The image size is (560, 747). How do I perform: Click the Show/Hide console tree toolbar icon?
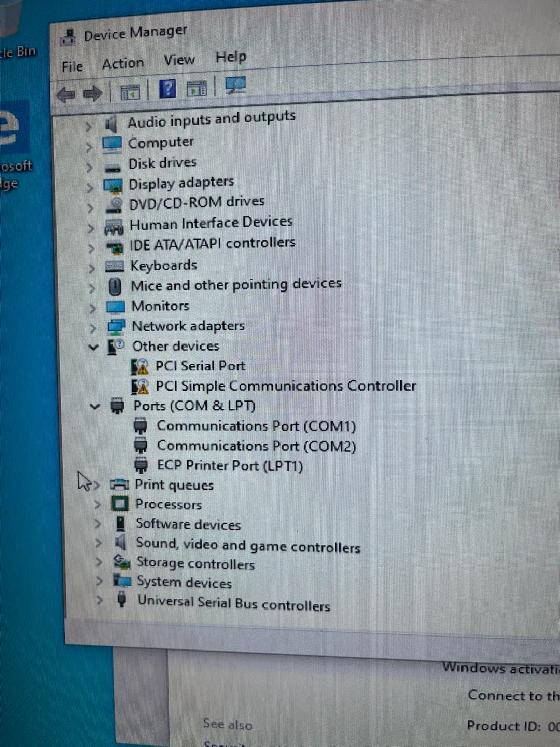coord(130,92)
